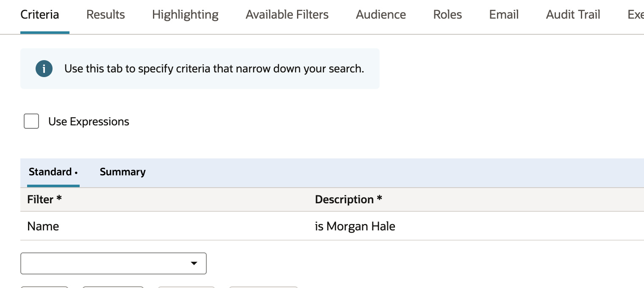The image size is (644, 288).
Task: Open the Highlighting tab
Action: [x=185, y=15]
